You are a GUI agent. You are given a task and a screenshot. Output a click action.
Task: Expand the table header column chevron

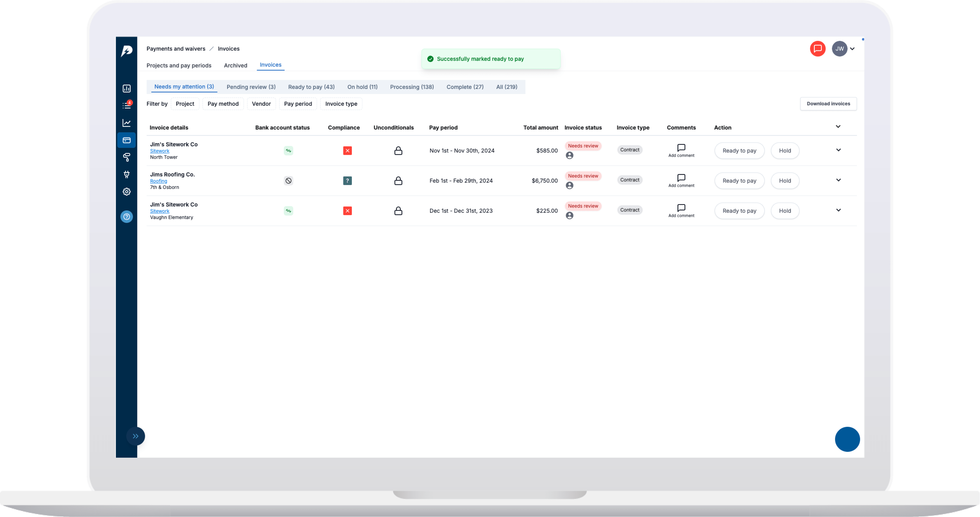click(838, 127)
